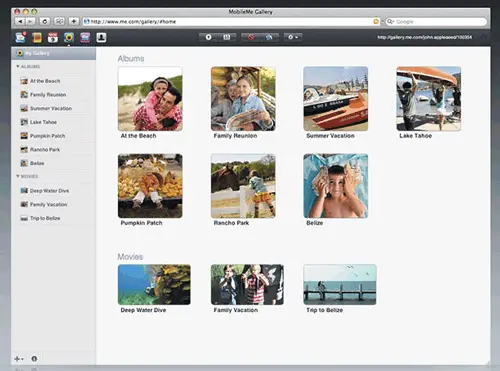Image resolution: width=500 pixels, height=371 pixels.
Task: Click the magnifier icon in Google search box
Action: (390, 22)
